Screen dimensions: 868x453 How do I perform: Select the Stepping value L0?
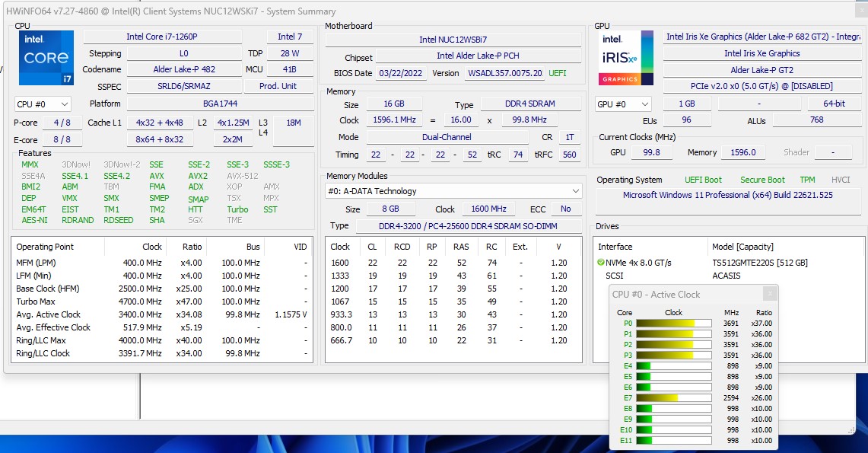[184, 53]
